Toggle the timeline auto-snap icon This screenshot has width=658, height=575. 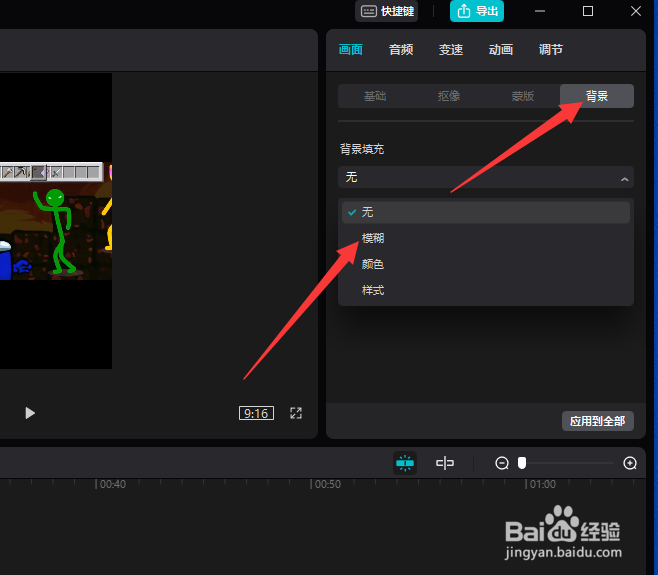coord(405,463)
